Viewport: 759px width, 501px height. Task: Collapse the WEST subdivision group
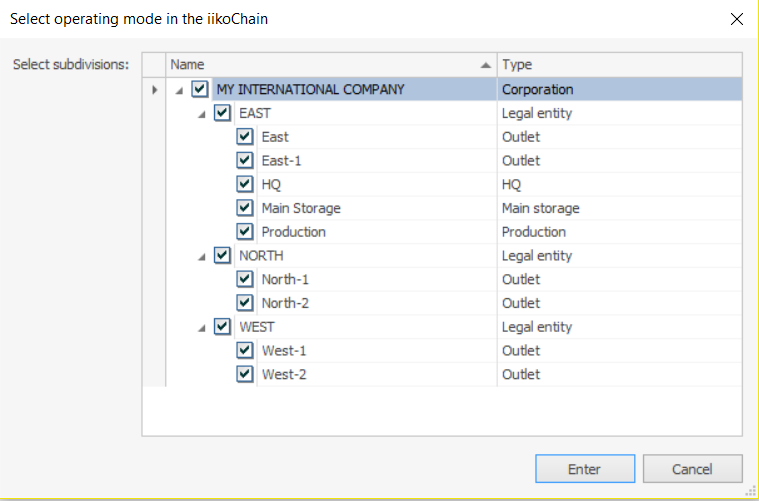[202, 328]
